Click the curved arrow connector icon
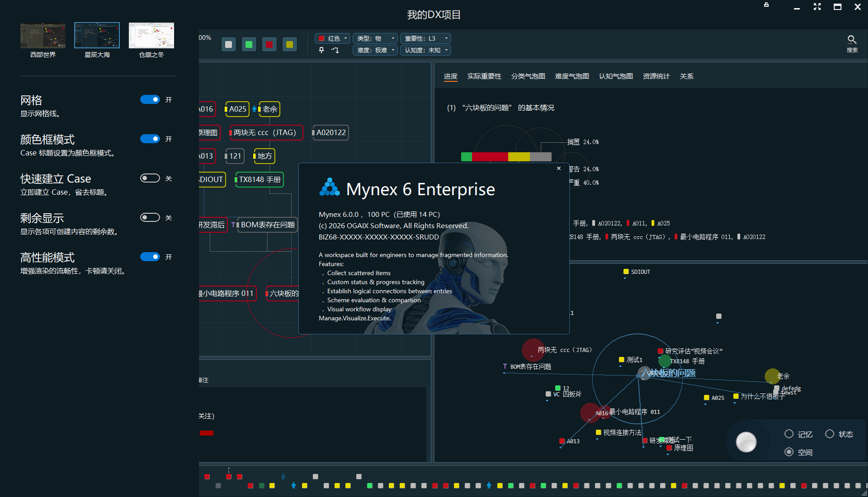Image resolution: width=868 pixels, height=497 pixels. coord(335,50)
